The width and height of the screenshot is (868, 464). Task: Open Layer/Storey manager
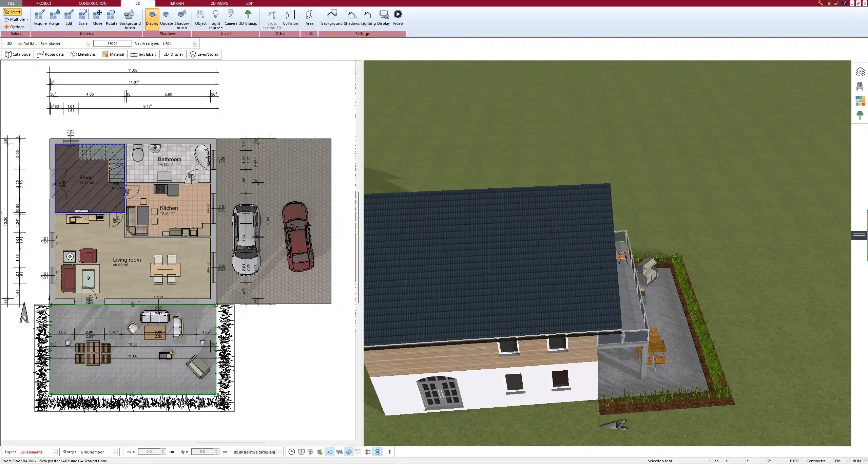tap(204, 54)
